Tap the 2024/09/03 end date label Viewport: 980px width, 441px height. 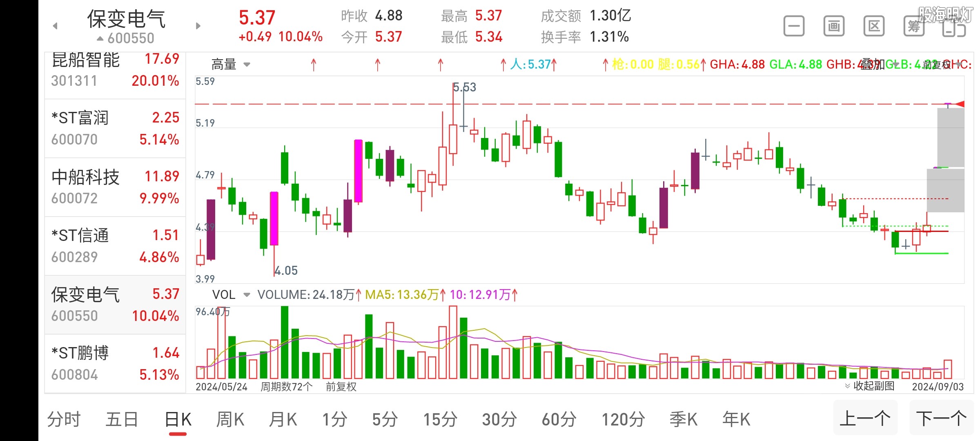938,387
